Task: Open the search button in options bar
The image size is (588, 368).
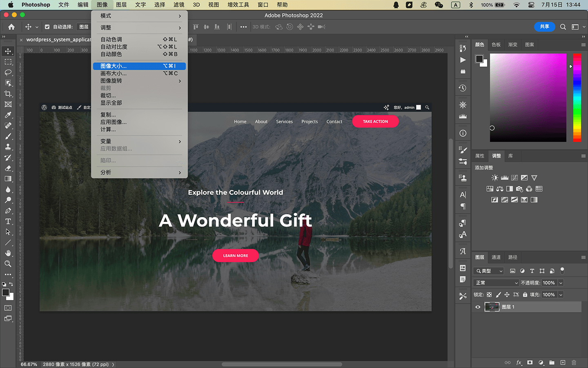Action: 563,27
